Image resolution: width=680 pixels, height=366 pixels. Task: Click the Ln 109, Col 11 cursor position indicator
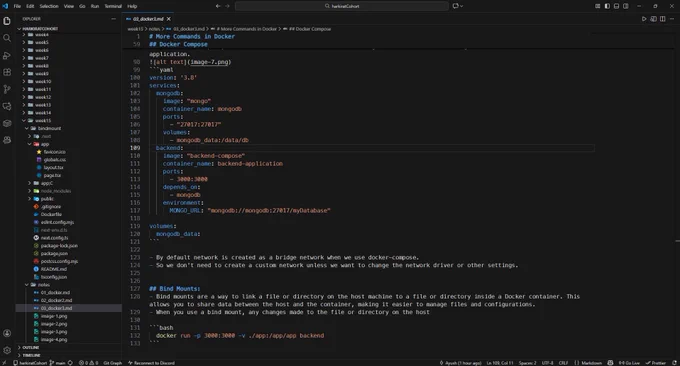500,363
